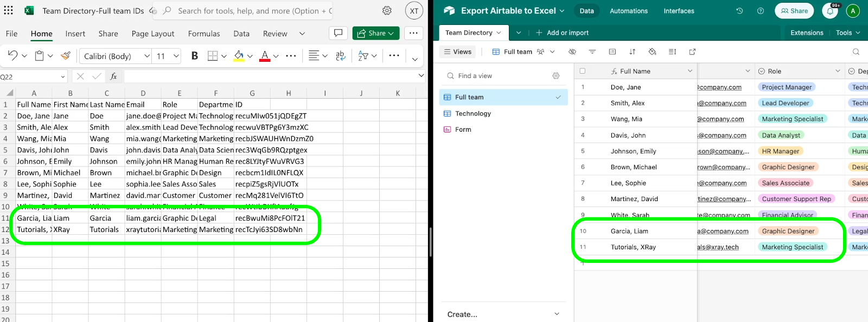Tick the select-all checkbox in Airtable header
The image size is (868, 322).
pos(583,71)
